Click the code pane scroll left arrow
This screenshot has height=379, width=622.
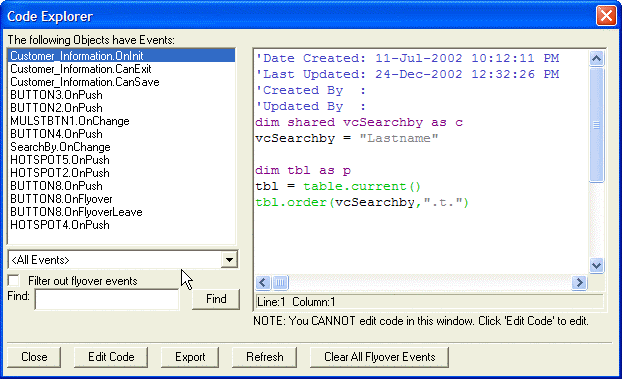(x=263, y=283)
